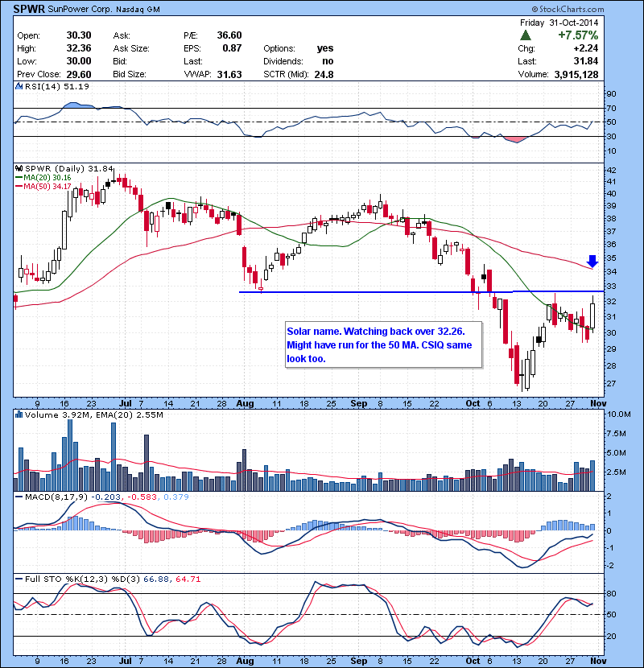Click the SunPower Corp. company name
This screenshot has width=644, height=668.
80,9
